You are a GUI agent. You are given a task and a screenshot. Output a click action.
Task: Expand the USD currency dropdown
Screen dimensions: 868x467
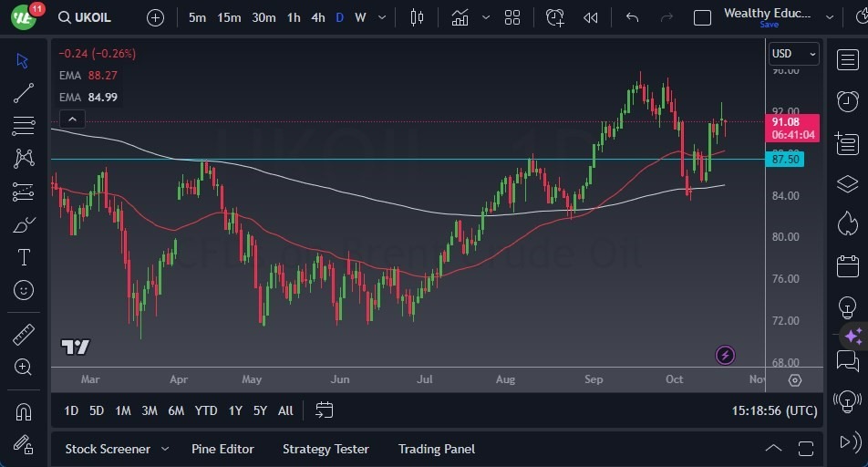(x=793, y=54)
